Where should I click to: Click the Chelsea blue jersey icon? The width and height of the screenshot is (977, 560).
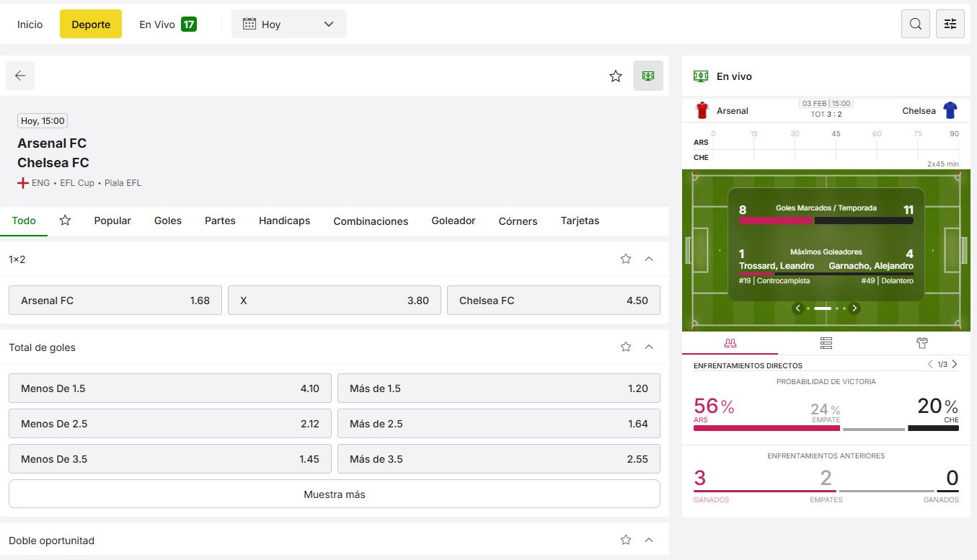pos(950,110)
